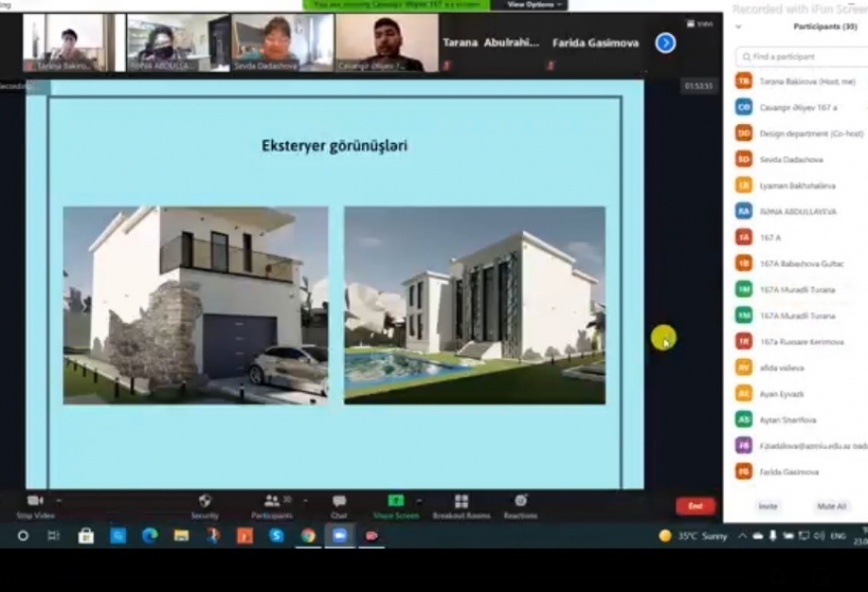The width and height of the screenshot is (868, 592).
Task: Expand the arrow beside Share Screen
Action: pyautogui.click(x=419, y=501)
